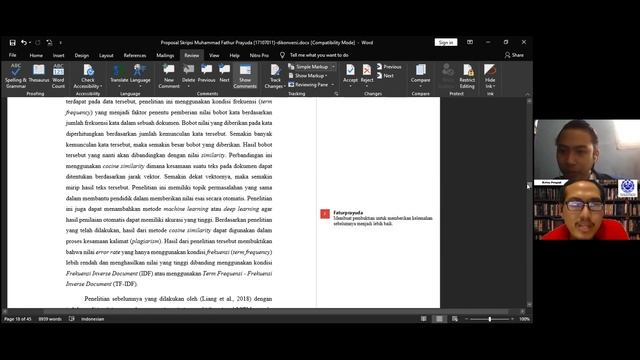640x360 pixels.
Task: Toggle Show Comments
Action: click(x=245, y=76)
